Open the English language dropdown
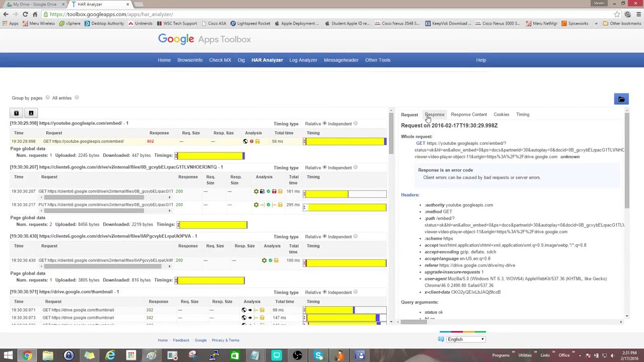Viewport: 644px width, 362px height. pos(466,339)
